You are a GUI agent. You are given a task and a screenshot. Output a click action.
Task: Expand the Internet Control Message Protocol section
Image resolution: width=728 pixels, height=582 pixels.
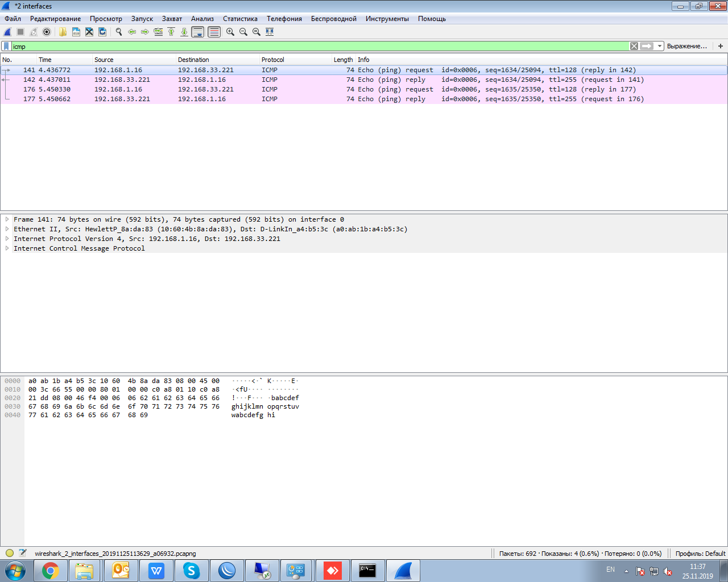click(x=7, y=248)
